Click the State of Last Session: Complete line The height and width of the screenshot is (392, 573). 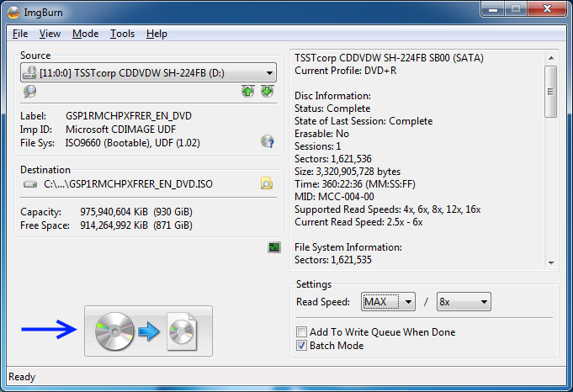coord(363,121)
